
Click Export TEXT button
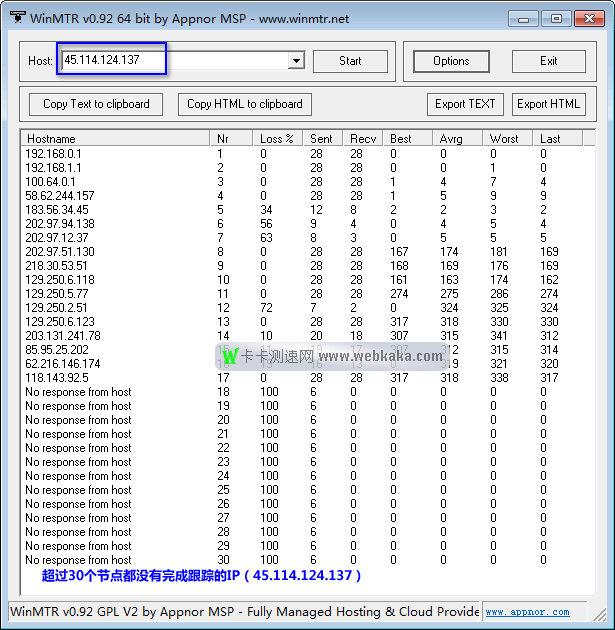coord(465,104)
